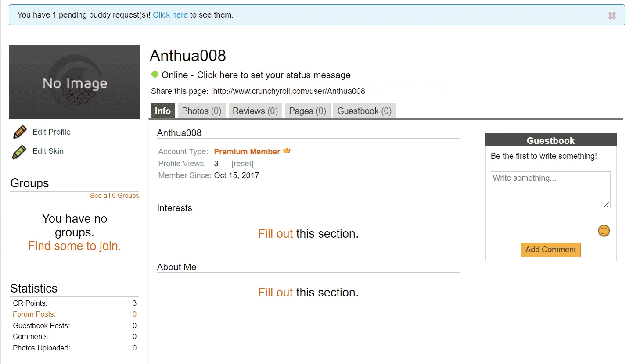Click 'Be the first to write something!' text
This screenshot has width=633, height=364.
click(544, 156)
